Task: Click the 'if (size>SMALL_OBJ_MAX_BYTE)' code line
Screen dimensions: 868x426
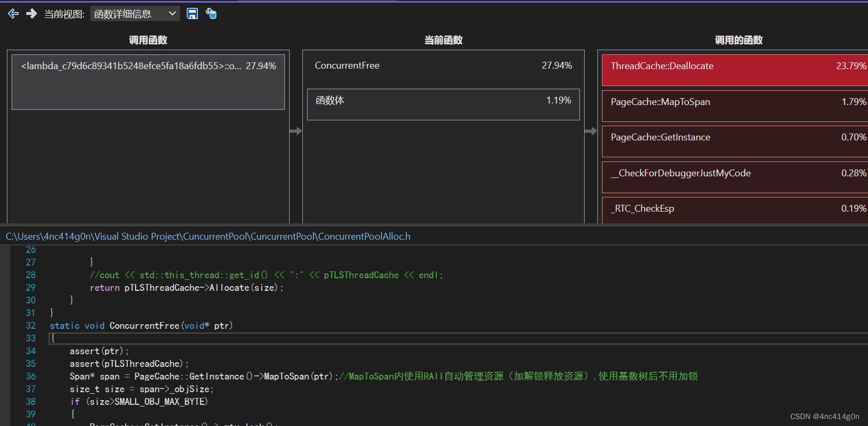Action: tap(139, 402)
